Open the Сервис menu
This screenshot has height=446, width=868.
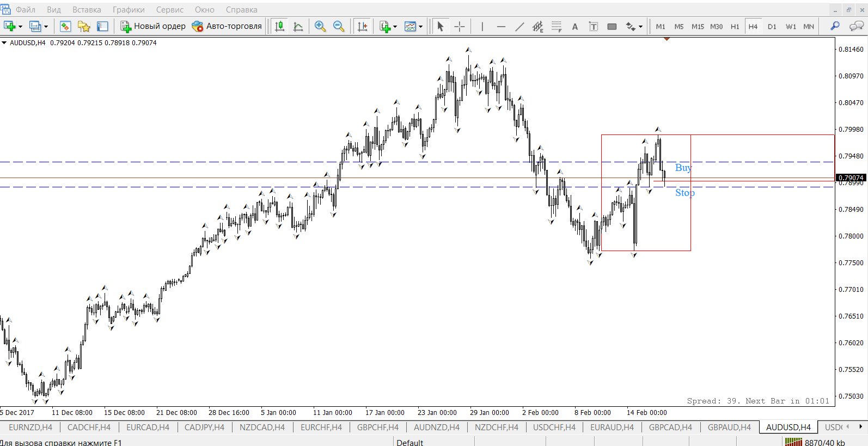[x=170, y=10]
